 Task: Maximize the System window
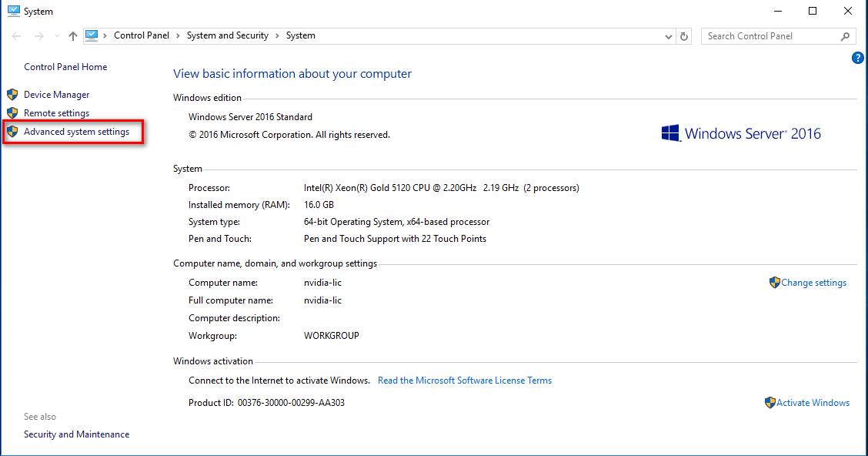click(x=813, y=11)
